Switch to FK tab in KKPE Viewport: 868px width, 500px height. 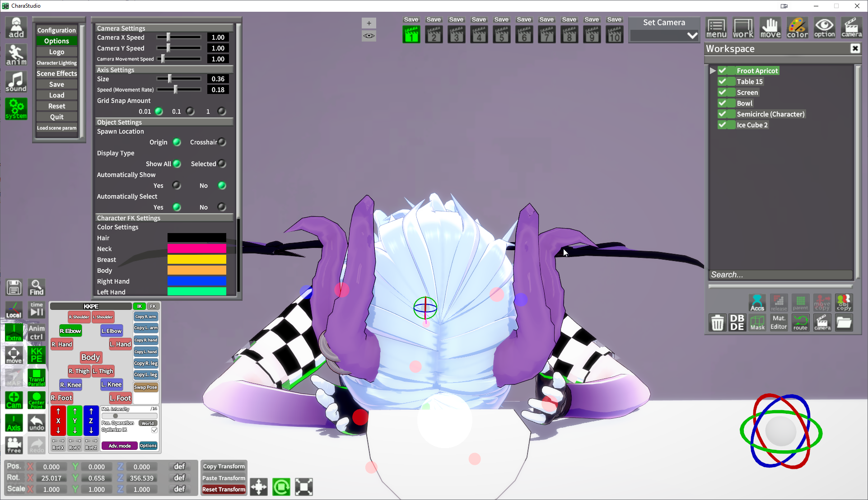[x=153, y=306]
